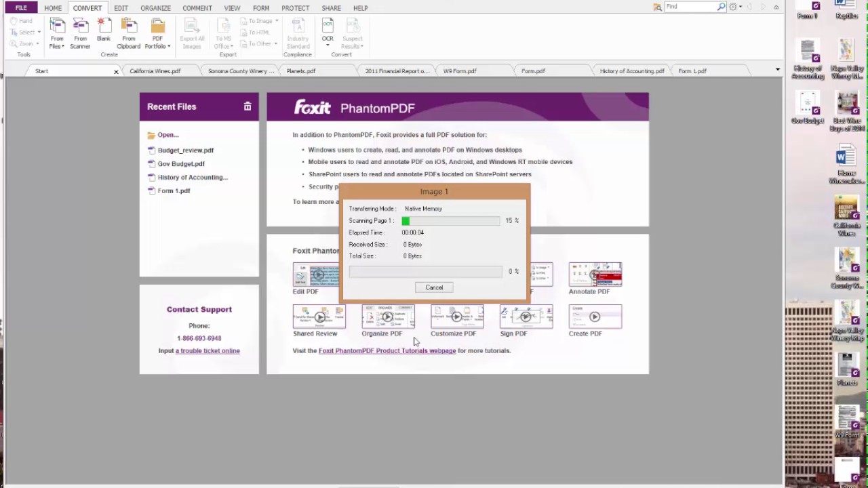Open the search settings gear icon
The width and height of the screenshot is (868, 488).
pos(733,7)
